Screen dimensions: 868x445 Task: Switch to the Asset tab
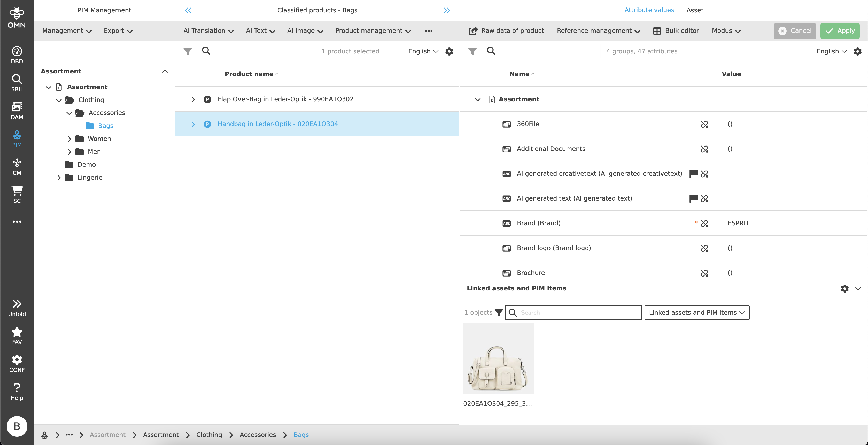click(695, 10)
